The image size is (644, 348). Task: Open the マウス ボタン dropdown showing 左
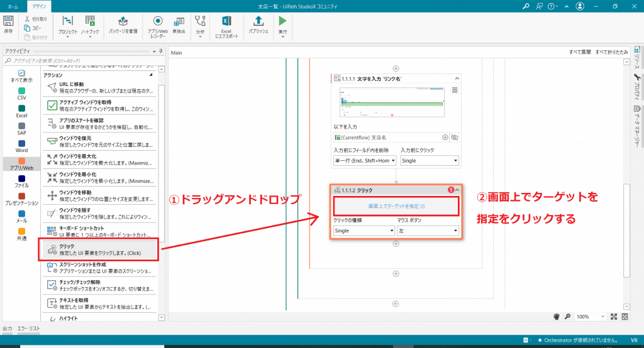[x=428, y=231]
